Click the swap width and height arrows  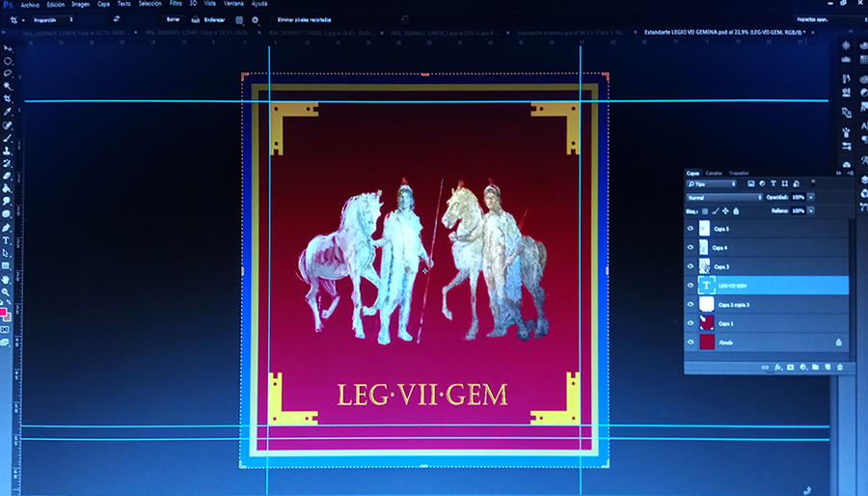[116, 18]
